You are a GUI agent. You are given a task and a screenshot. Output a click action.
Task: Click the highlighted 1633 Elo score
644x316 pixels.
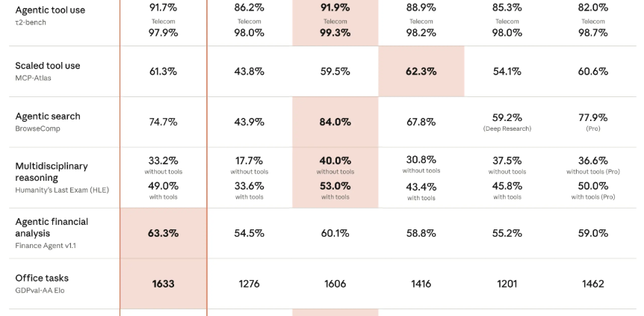tap(163, 284)
